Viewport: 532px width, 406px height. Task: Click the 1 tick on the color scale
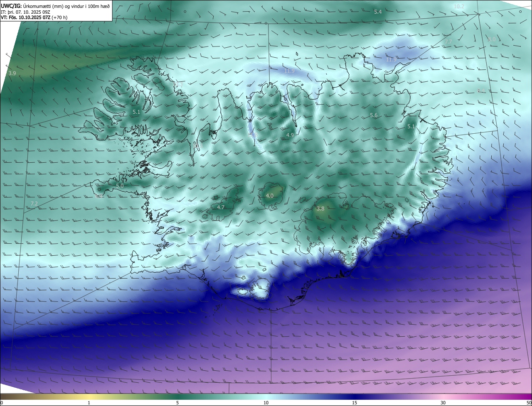pyautogui.click(x=89, y=403)
